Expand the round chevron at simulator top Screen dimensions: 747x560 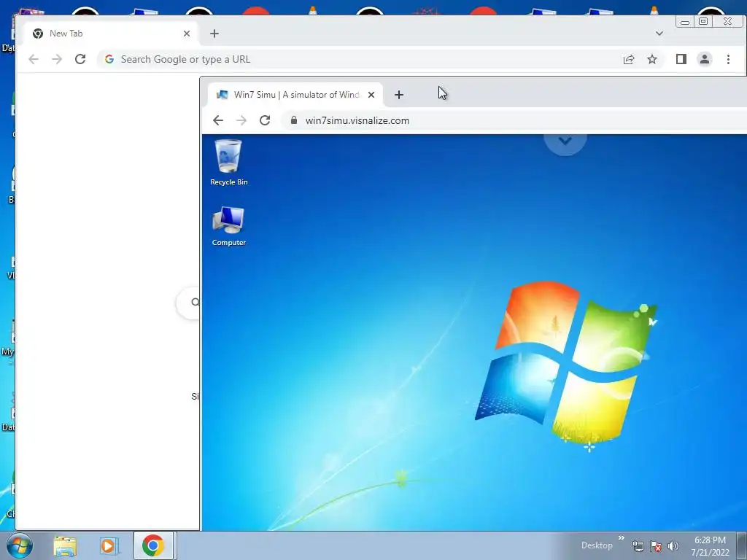click(x=565, y=141)
